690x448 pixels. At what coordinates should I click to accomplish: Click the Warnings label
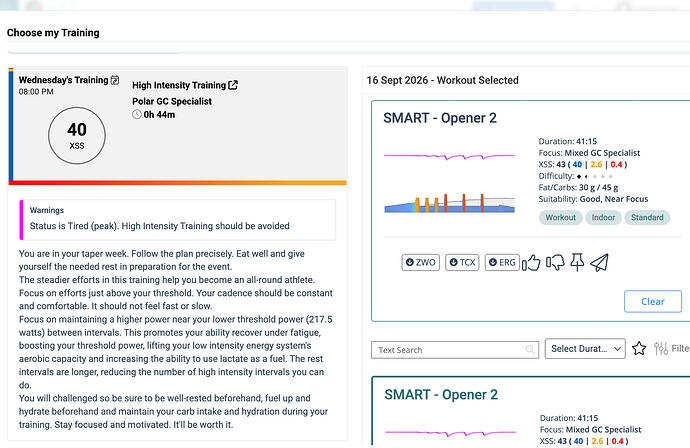click(47, 210)
